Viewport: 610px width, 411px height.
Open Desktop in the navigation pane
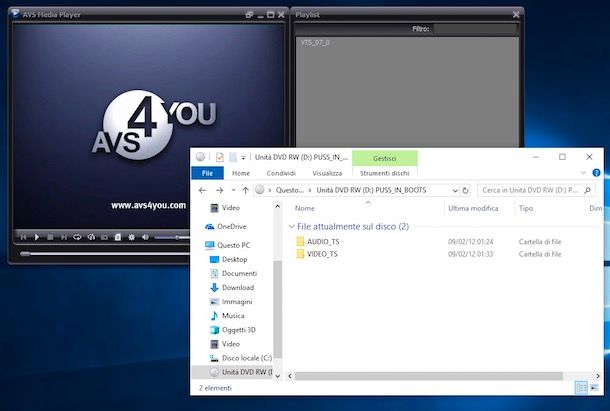pos(229,259)
